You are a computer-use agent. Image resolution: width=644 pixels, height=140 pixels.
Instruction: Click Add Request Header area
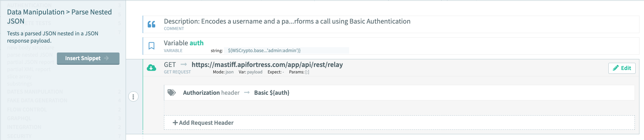pyautogui.click(x=399, y=123)
